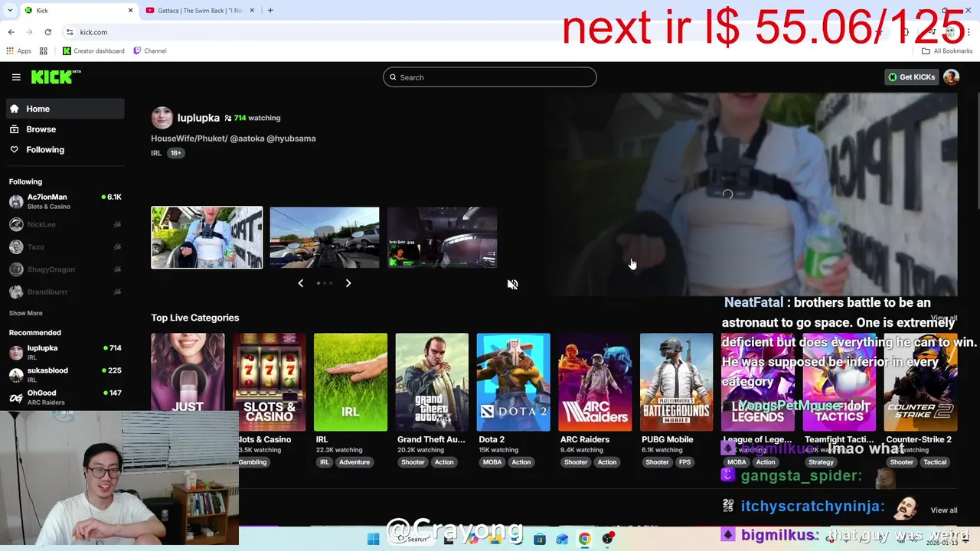Open offline channel NickLee
The width and height of the screenshot is (980, 551).
(65, 224)
